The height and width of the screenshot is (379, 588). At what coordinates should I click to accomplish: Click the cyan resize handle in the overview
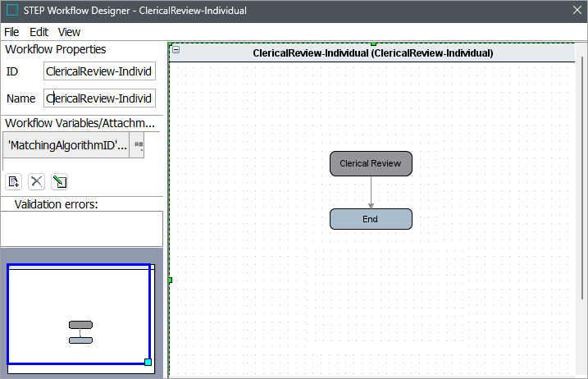click(148, 362)
